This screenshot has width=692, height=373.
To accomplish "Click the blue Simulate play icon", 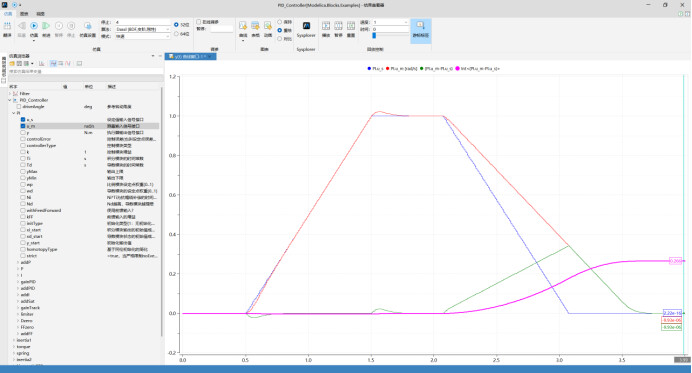I will (34, 26).
